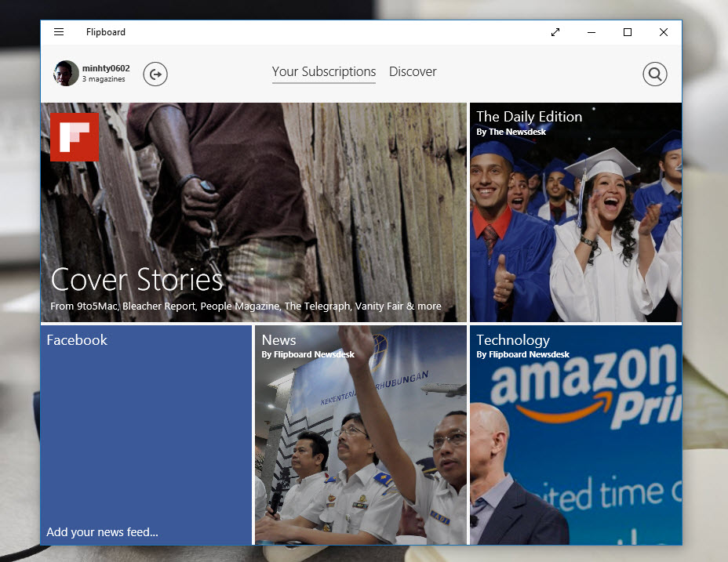
Task: Maximize the Flipboard window
Action: pos(628,32)
